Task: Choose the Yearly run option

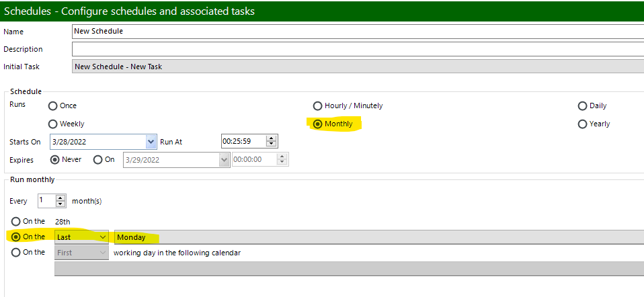Action: [583, 124]
